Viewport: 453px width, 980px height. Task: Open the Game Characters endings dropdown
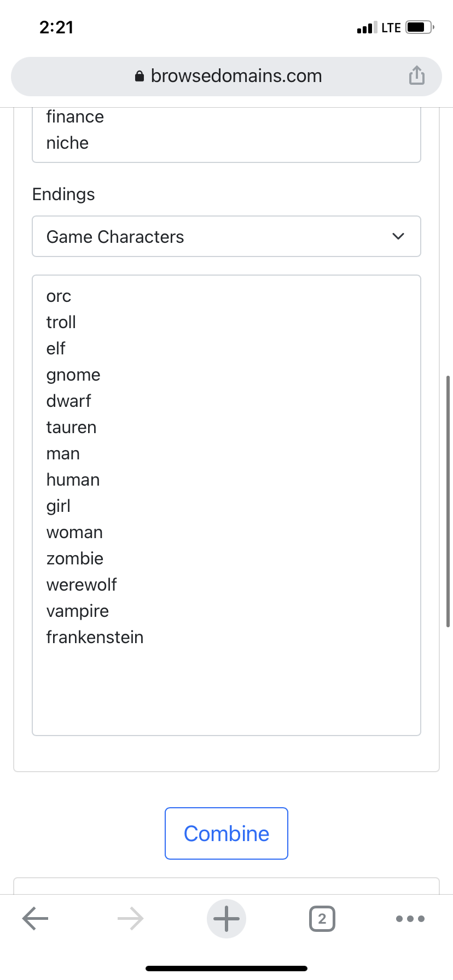(x=226, y=236)
